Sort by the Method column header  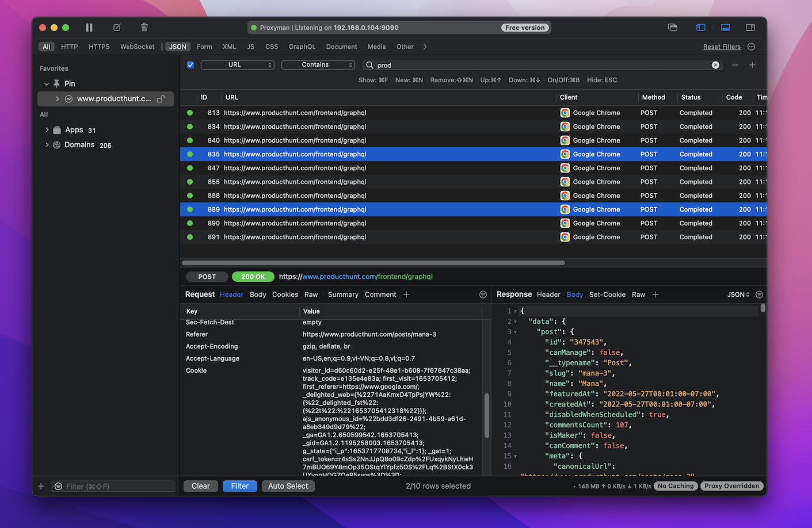pos(654,97)
